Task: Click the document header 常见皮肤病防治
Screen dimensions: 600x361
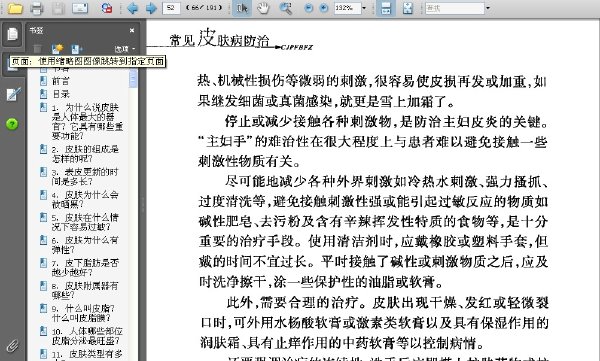Action: (220, 38)
